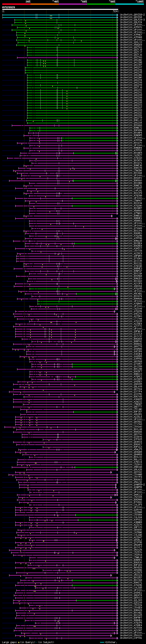Screen dimensions: 146x644
Task: Open hit UniRef100_B9IBE5
Action: pos(131,153)
